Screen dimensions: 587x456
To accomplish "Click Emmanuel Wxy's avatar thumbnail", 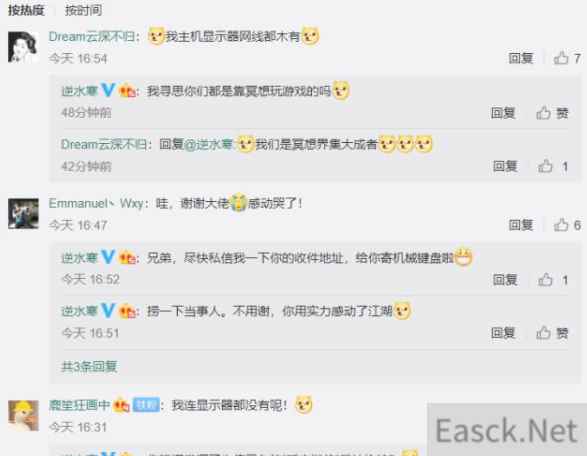I will coord(23,214).
